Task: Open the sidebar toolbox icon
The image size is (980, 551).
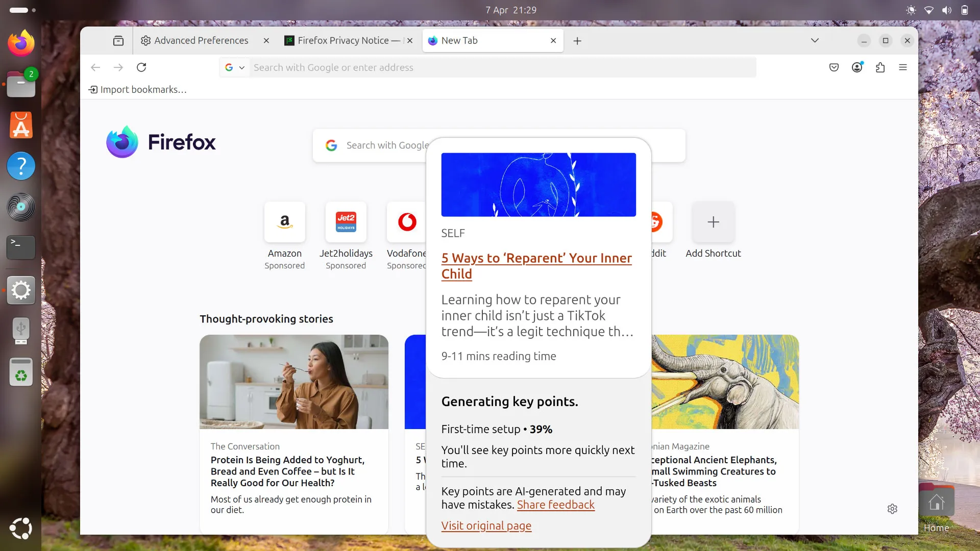Action: pyautogui.click(x=118, y=40)
